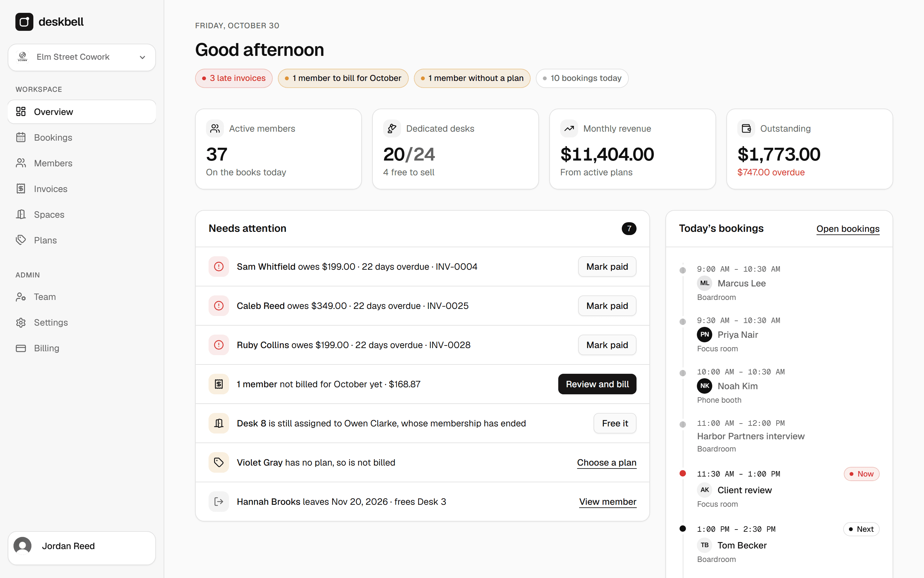
Task: Click the Next badge on Tom Becker booking
Action: 861,529
